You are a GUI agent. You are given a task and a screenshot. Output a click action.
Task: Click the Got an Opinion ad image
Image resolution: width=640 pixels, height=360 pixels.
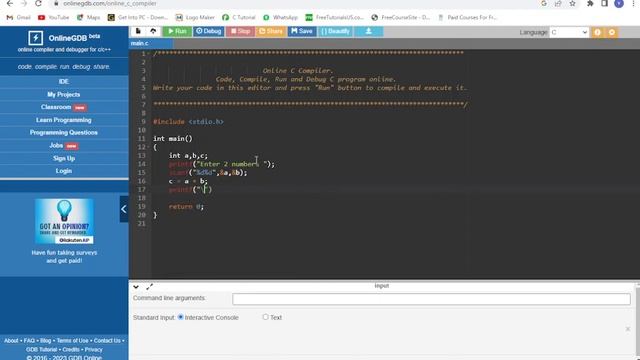click(x=64, y=221)
